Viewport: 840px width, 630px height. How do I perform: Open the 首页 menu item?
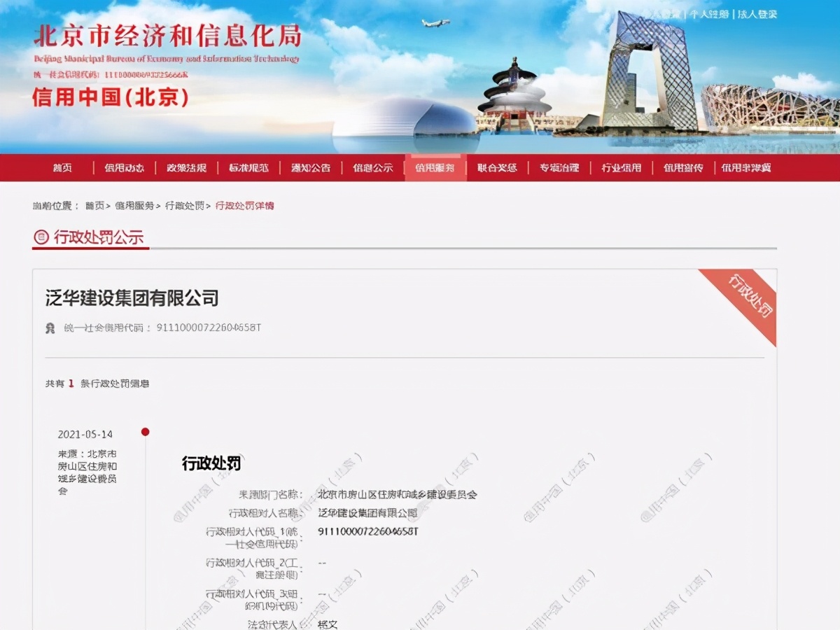click(x=63, y=167)
